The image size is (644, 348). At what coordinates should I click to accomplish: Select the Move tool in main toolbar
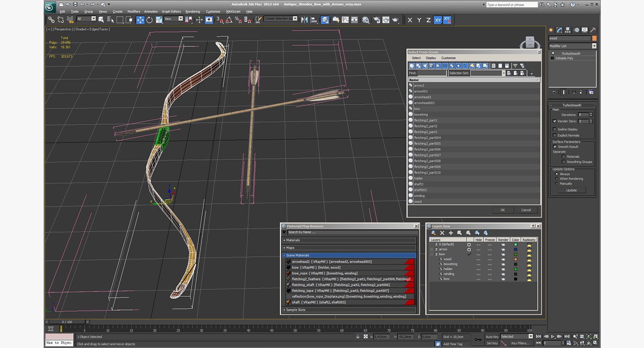pos(140,20)
